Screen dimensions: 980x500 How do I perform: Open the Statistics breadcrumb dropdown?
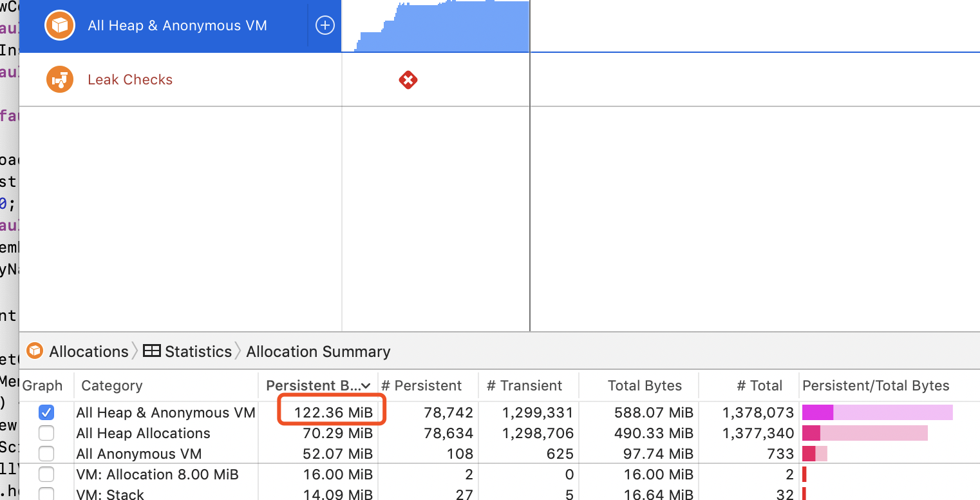coord(198,351)
